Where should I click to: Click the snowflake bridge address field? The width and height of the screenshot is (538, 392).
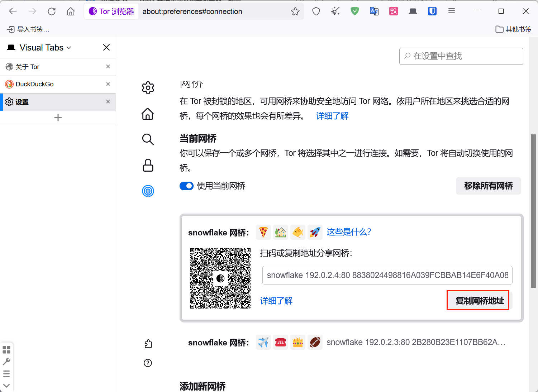tap(387, 275)
